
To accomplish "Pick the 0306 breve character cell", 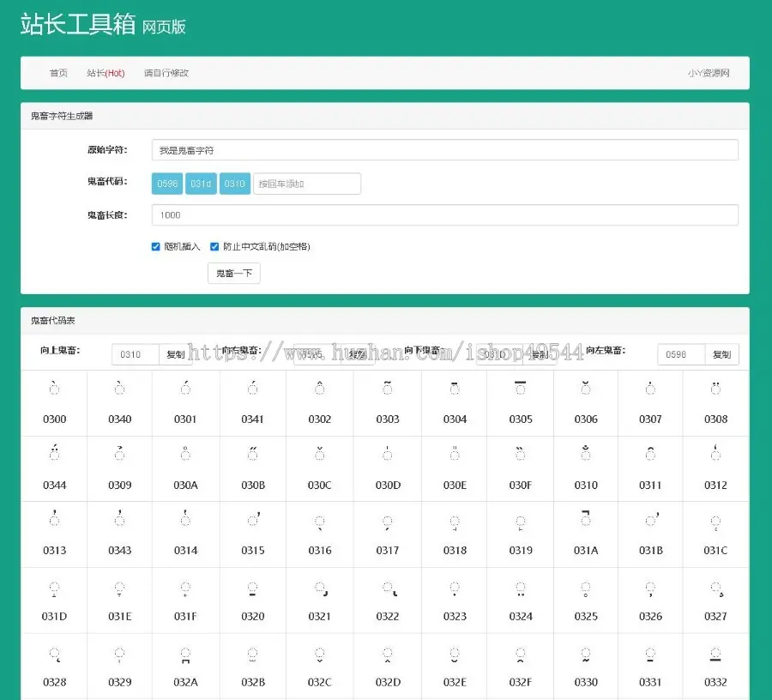I will click(x=585, y=401).
